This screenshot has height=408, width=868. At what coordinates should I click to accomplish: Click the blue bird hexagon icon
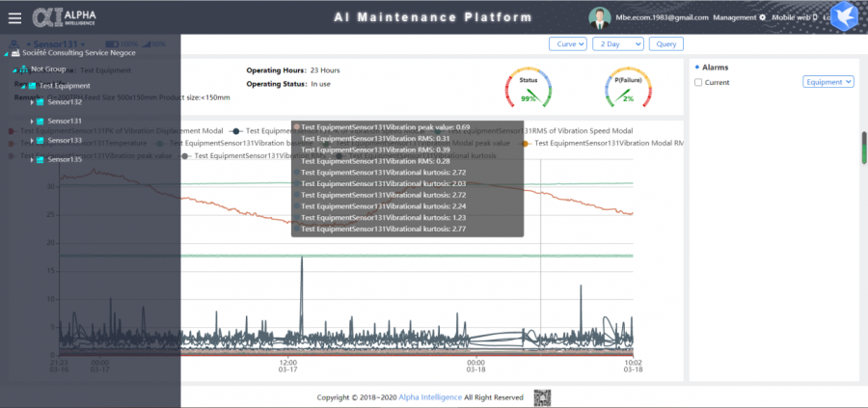[844, 18]
